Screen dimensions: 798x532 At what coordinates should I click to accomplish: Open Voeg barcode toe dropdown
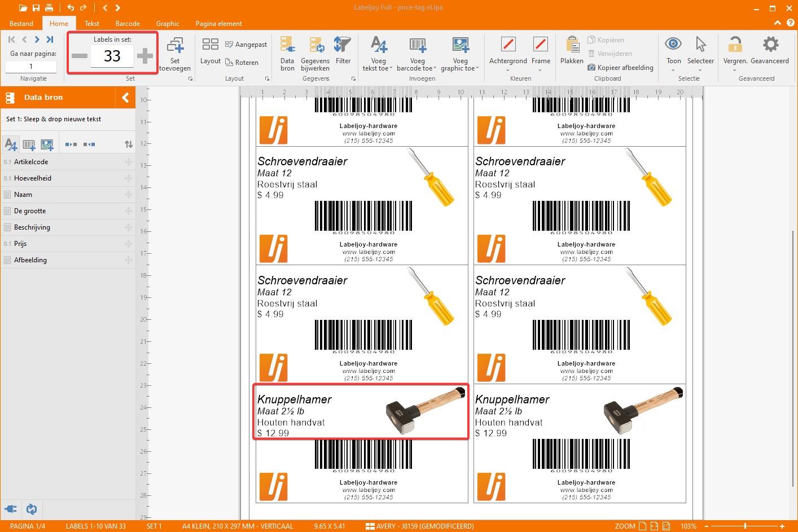(417, 54)
